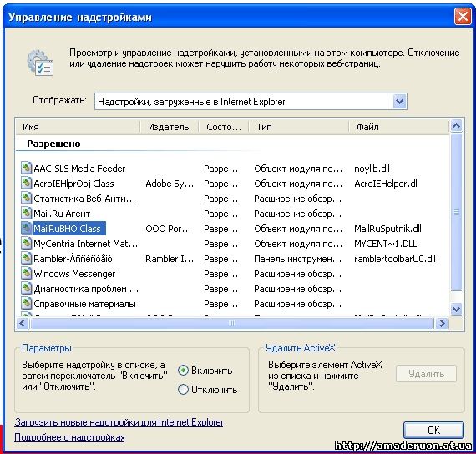This screenshot has height=454, width=476.
Task: Select the Отключить radio button
Action: pyautogui.click(x=183, y=390)
